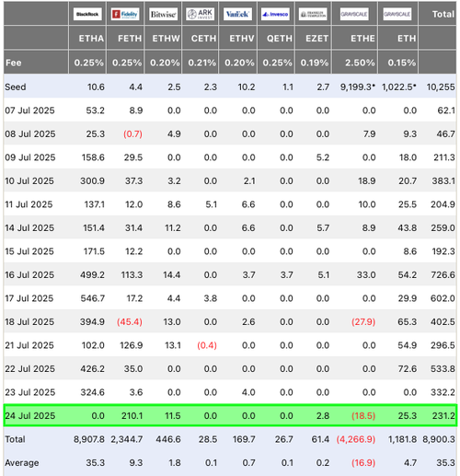Click the red (45.4) FETH value
Screen dimensions: 460x476
[130, 321]
